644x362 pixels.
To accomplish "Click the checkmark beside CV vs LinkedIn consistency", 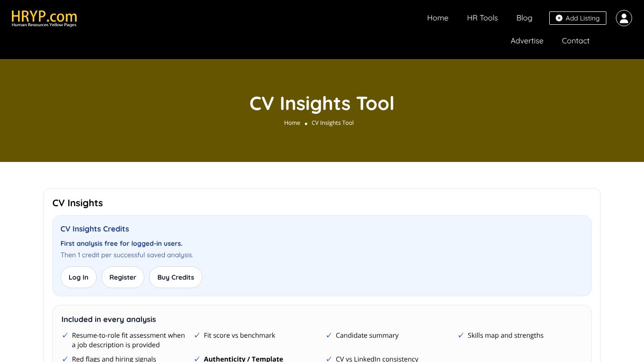I will (x=329, y=359).
